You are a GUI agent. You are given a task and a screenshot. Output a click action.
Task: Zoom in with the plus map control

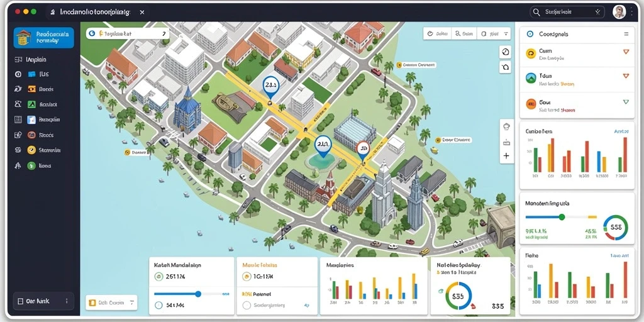click(x=506, y=156)
